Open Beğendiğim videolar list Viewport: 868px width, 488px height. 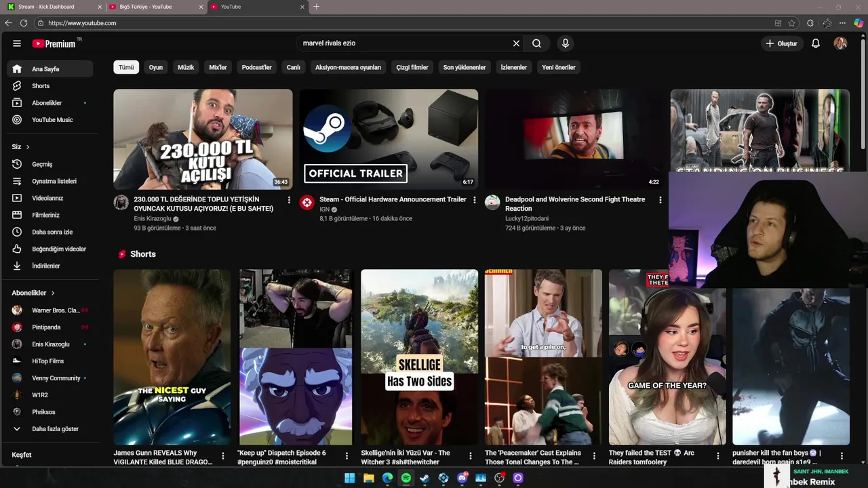(x=50, y=249)
